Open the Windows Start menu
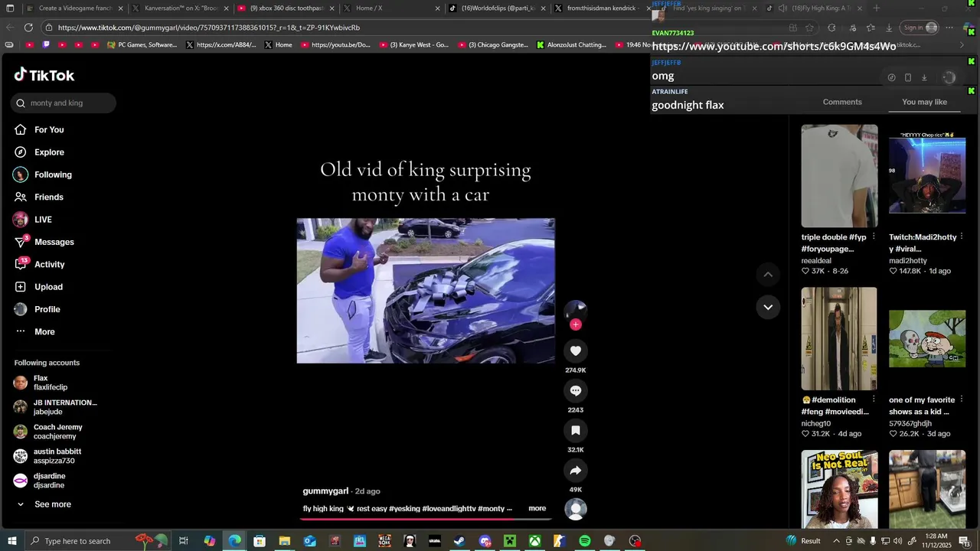The image size is (980, 551). click(11, 541)
